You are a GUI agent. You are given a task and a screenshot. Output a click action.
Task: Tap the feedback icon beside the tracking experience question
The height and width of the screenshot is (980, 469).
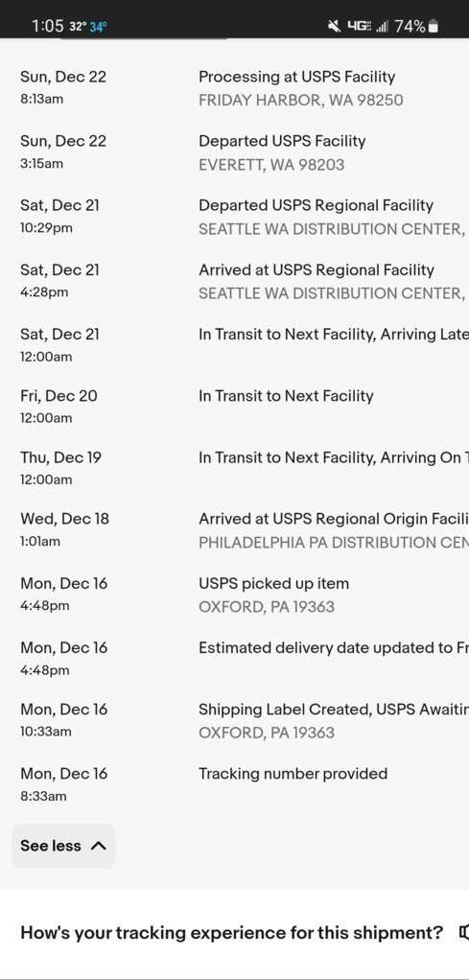pyautogui.click(x=463, y=932)
